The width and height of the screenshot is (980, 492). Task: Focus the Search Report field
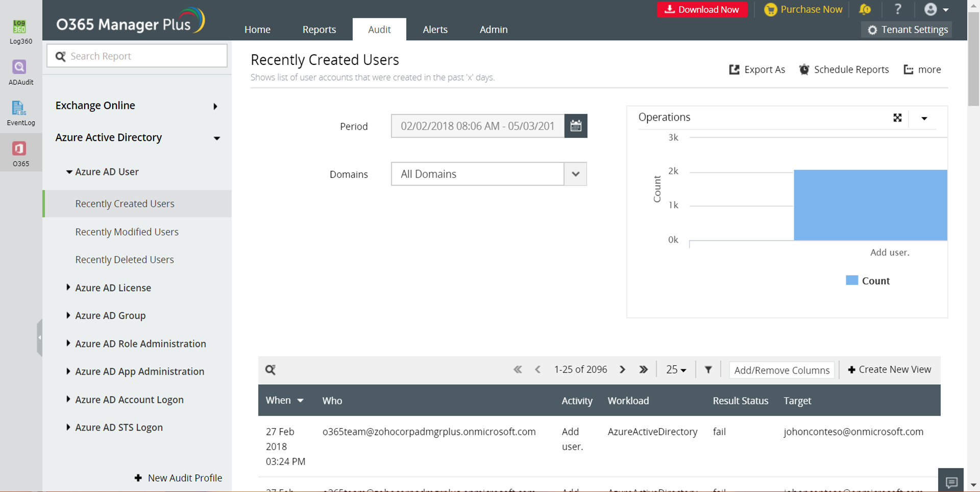pyautogui.click(x=137, y=56)
